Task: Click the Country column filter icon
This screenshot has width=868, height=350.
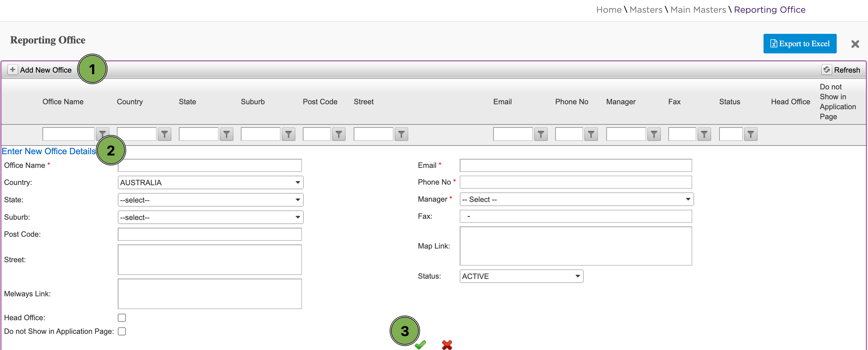Action: click(x=164, y=134)
